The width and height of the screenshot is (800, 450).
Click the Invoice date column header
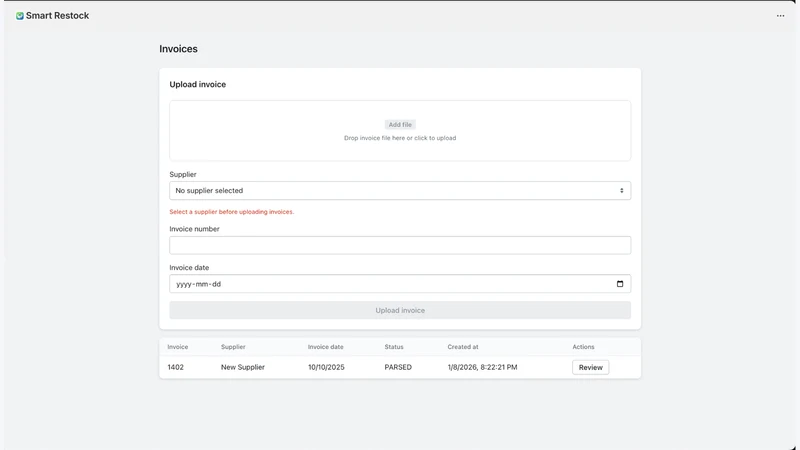(326, 347)
